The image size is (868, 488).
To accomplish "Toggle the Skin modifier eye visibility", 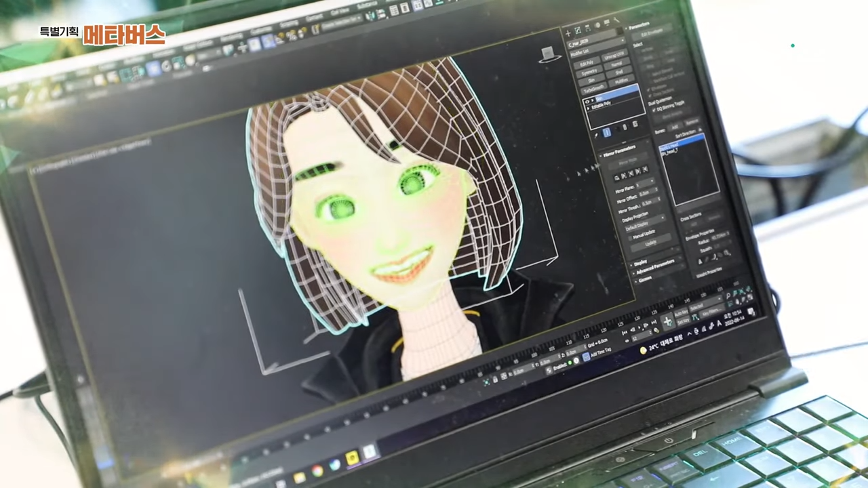I will click(587, 100).
